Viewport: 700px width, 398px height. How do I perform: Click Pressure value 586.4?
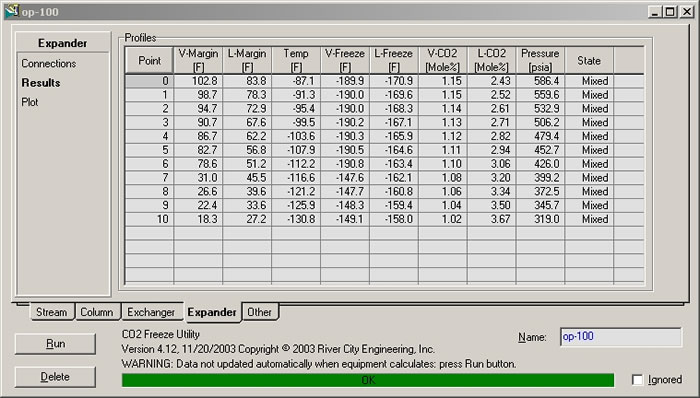(540, 81)
